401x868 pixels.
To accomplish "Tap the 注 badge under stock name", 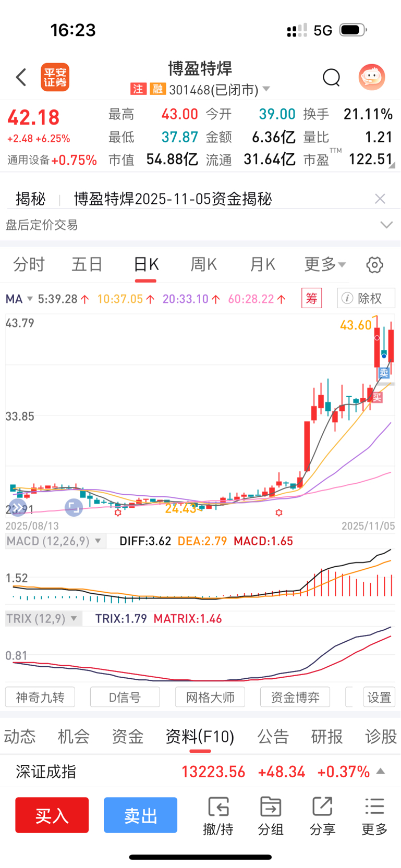I will (x=138, y=89).
